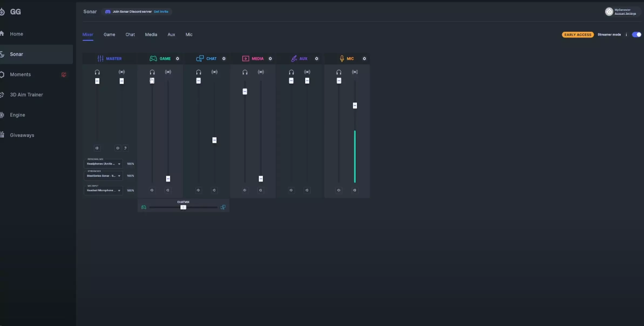This screenshot has width=644, height=326.
Task: Click the Aux headphones icon
Action: pos(291,72)
